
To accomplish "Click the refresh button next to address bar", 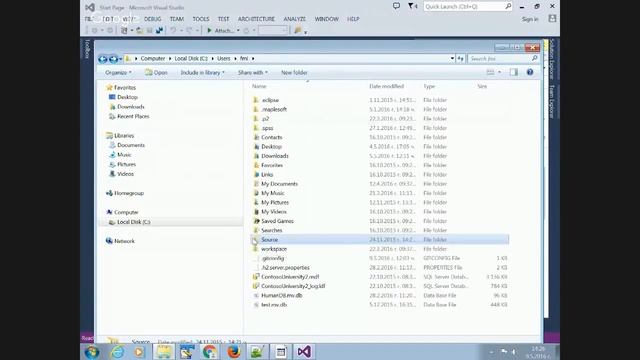I will click(460, 58).
